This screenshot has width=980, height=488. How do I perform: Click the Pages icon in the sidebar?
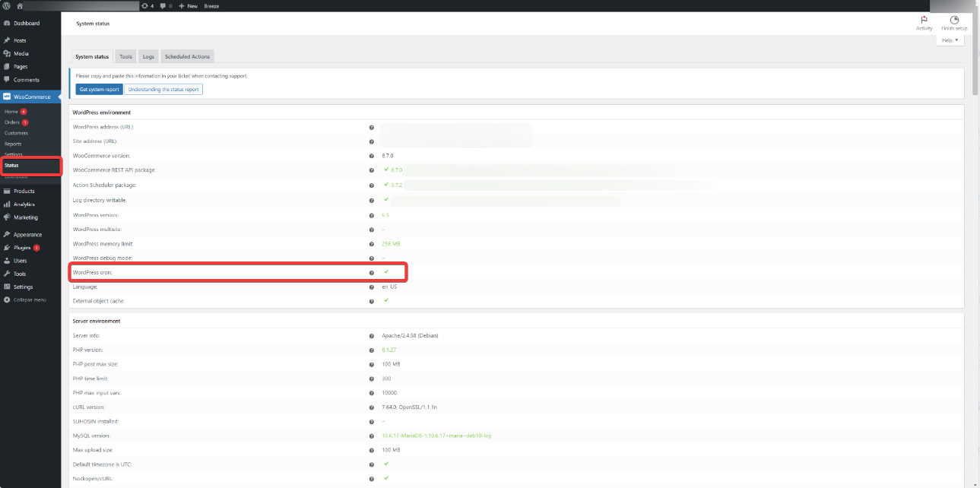tap(7, 66)
